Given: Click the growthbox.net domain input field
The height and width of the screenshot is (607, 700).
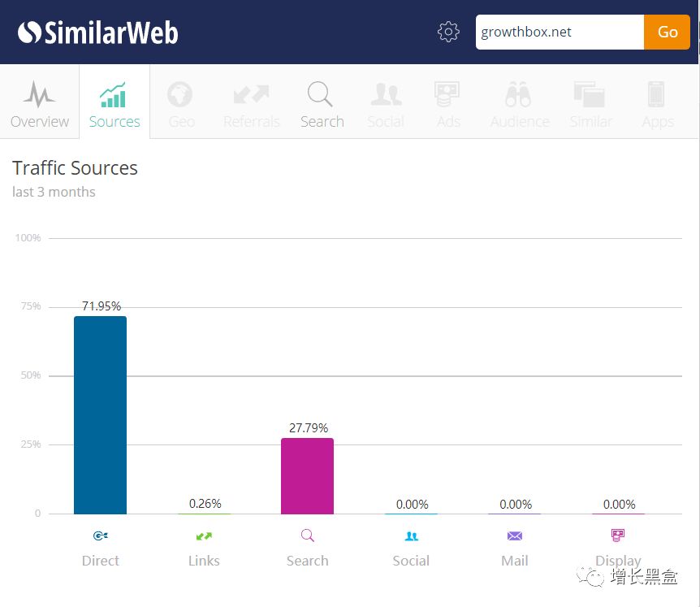Looking at the screenshot, I should tap(559, 33).
